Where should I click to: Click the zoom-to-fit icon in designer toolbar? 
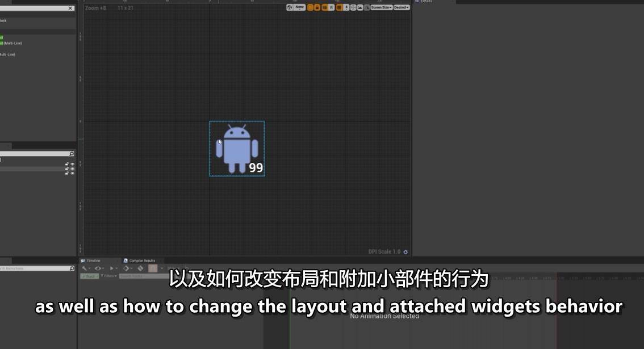point(352,7)
